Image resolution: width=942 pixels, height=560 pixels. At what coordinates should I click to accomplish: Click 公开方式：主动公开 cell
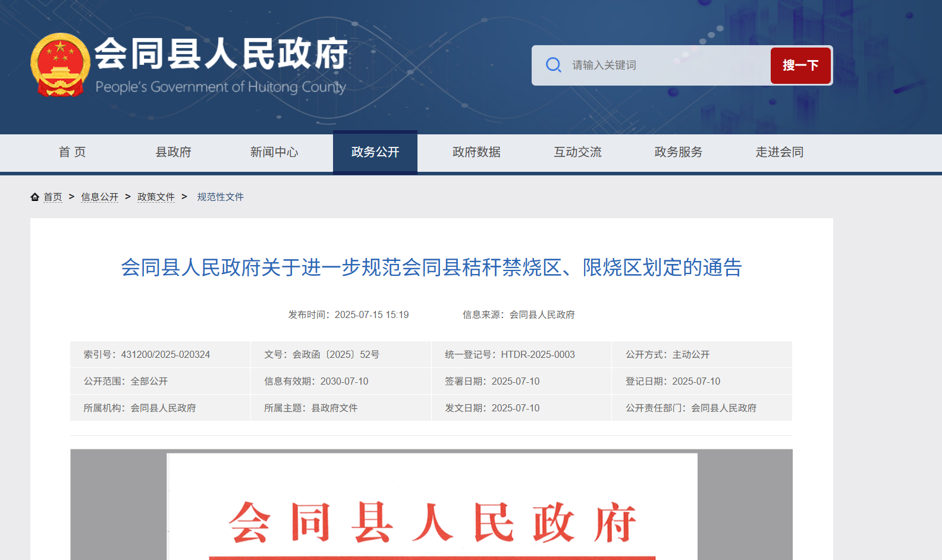point(702,354)
